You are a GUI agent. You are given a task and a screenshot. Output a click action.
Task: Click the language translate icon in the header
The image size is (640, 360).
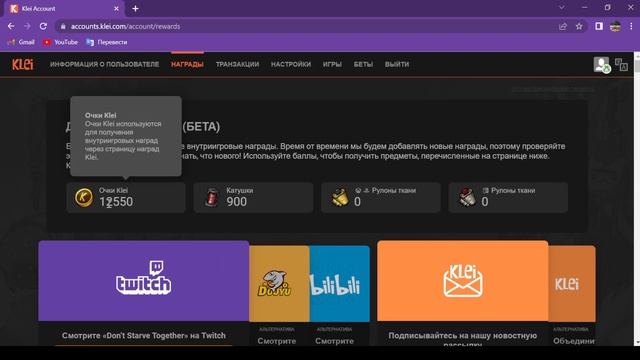click(621, 64)
